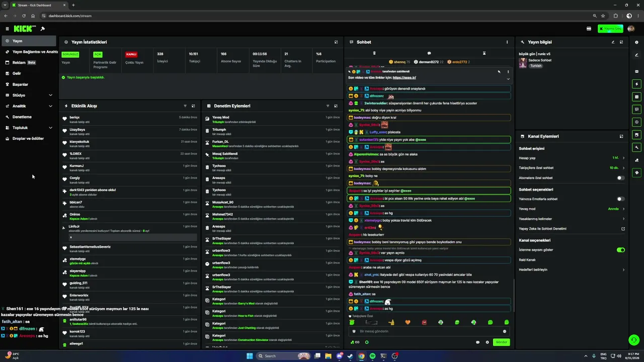Open the Gelir sidebar item
The width and height of the screenshot is (644, 362).
point(29,73)
